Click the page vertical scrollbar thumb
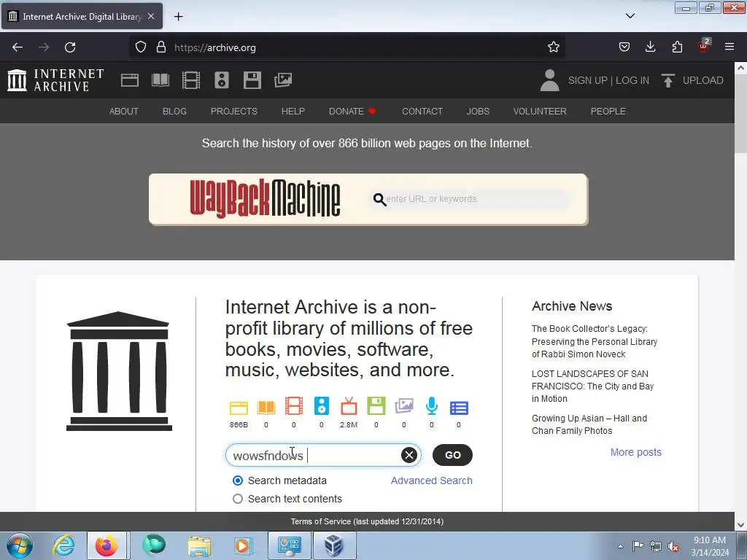The image size is (747, 560). pos(740,113)
